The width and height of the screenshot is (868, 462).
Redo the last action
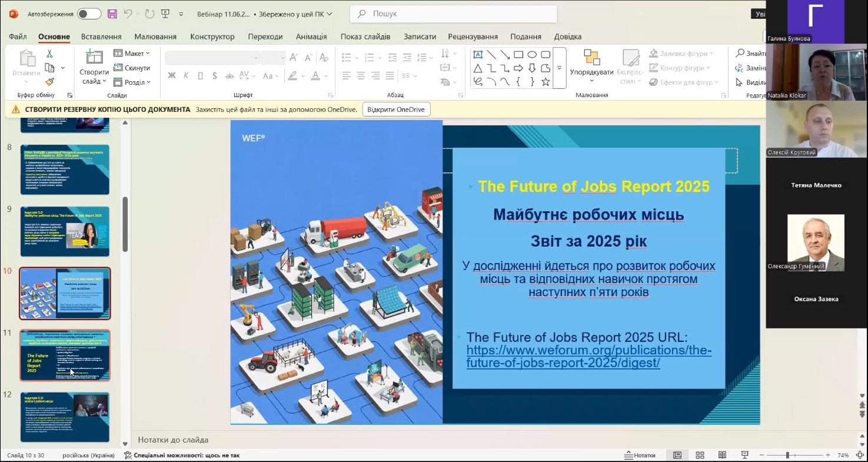[x=149, y=14]
